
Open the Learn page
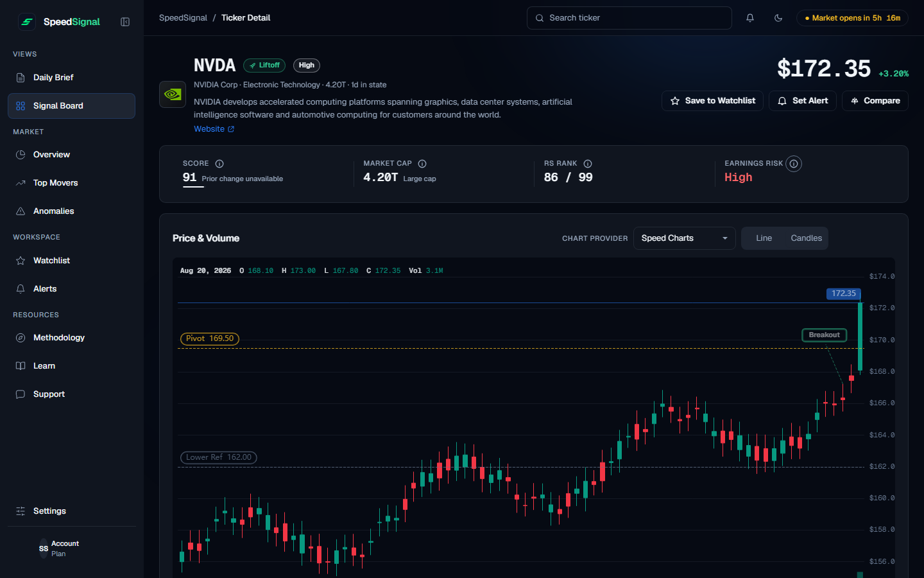click(x=71, y=366)
